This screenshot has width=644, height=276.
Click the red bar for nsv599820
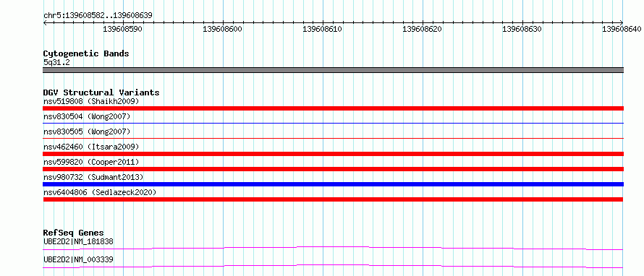pyautogui.click(x=333, y=169)
